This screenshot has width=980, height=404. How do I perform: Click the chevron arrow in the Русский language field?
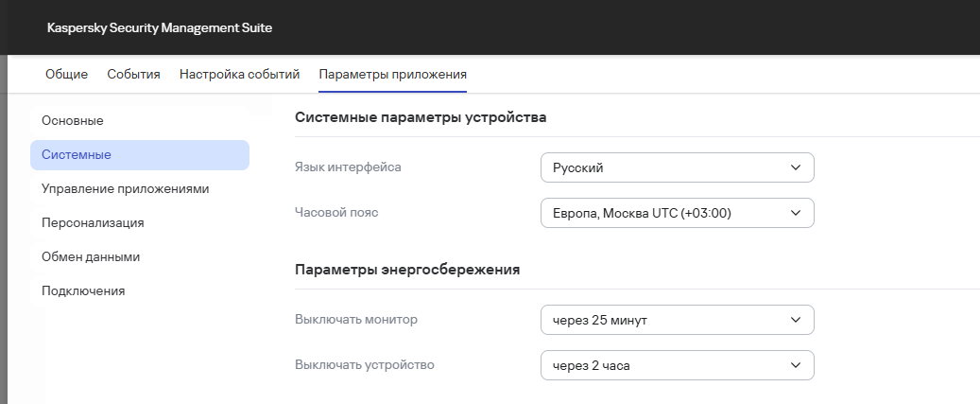(794, 167)
